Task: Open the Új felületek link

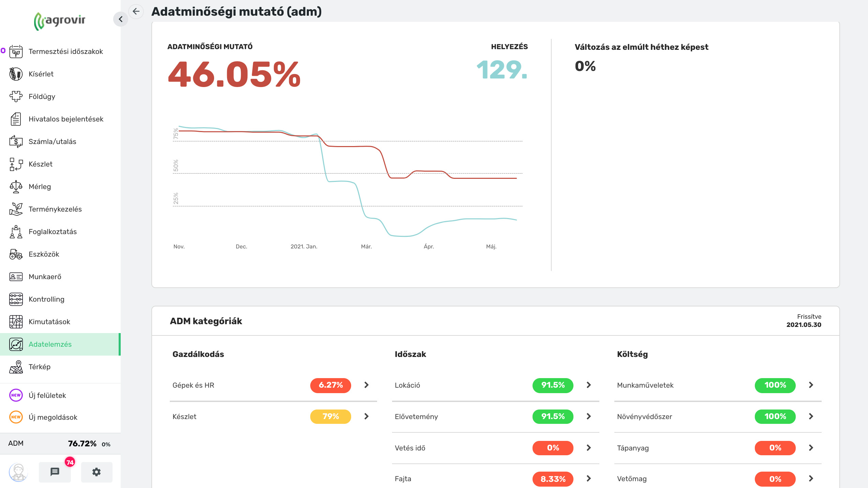Action: (47, 396)
